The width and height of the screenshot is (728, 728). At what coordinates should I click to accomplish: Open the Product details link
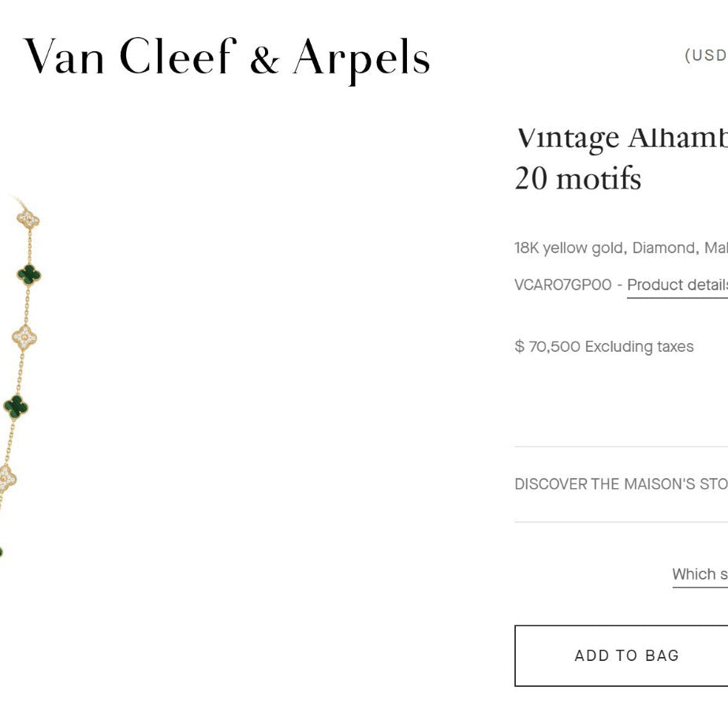pyautogui.click(x=677, y=285)
